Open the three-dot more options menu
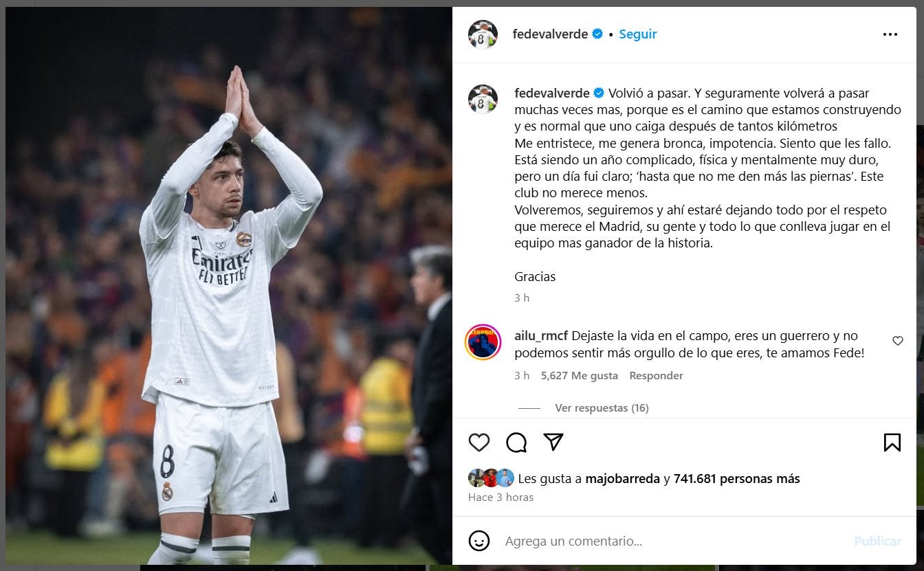Image resolution: width=924 pixels, height=571 pixels. point(890,34)
